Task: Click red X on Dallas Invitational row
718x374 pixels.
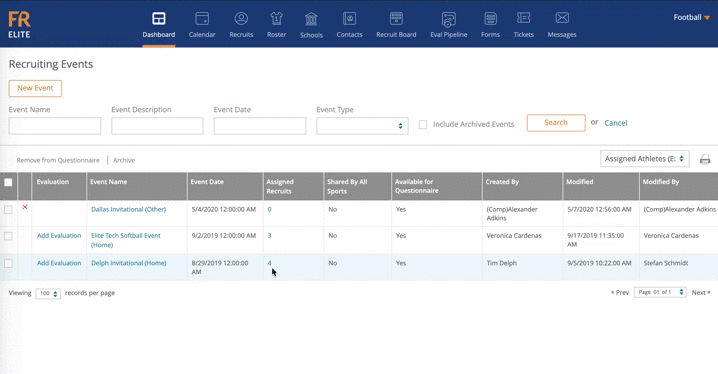Action: click(x=25, y=207)
